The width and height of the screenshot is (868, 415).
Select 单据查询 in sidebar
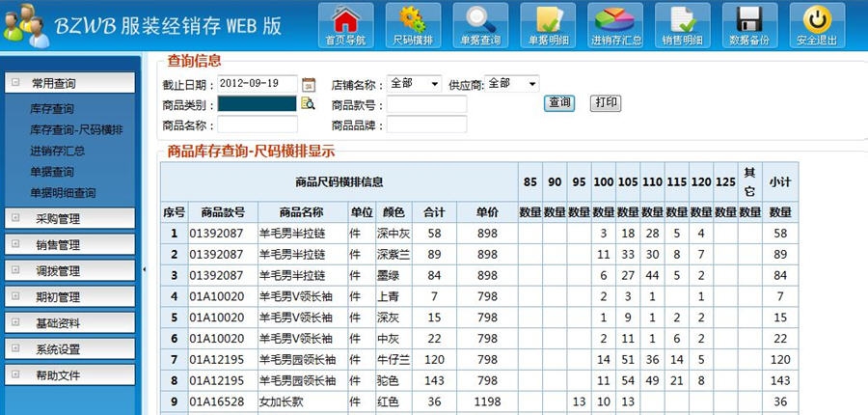52,172
